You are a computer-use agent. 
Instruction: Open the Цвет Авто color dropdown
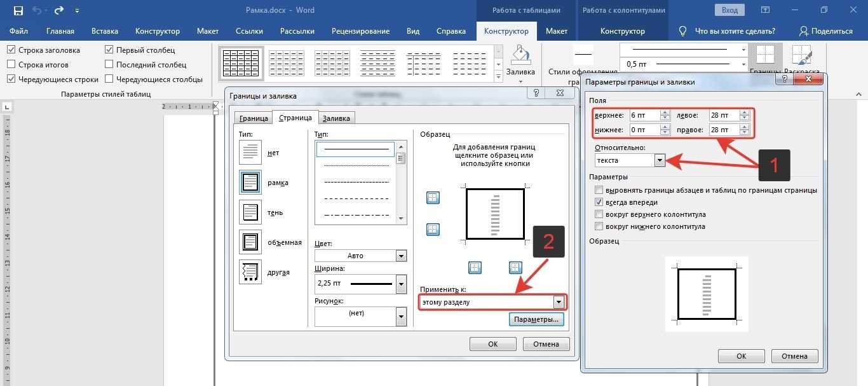[401, 256]
